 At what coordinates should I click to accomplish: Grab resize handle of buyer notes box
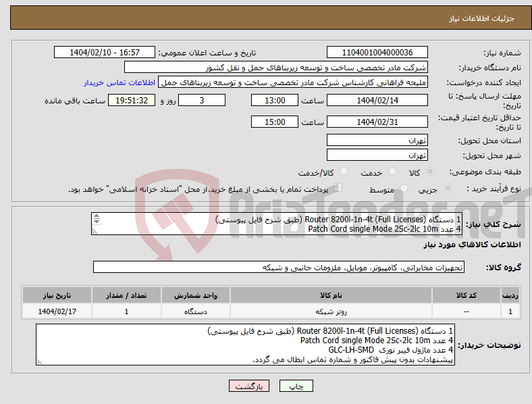click(39, 362)
